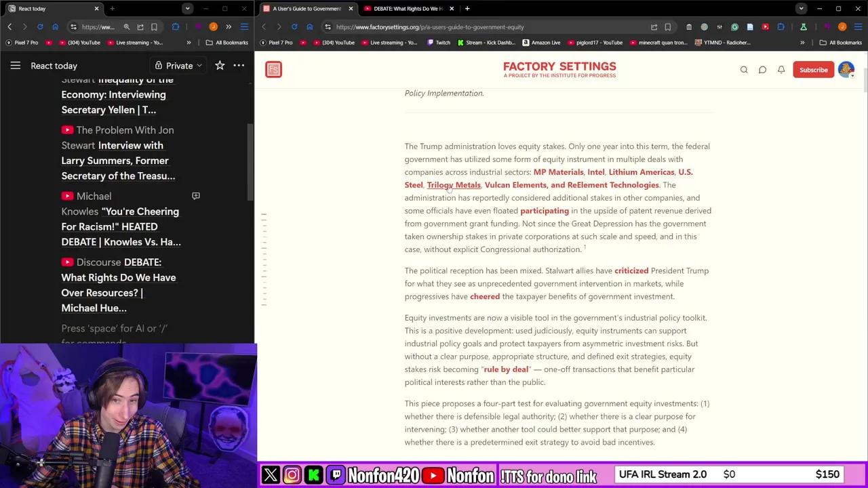This screenshot has width=868, height=488.
Task: Open notifications bell on Factory Settings
Action: pos(781,70)
